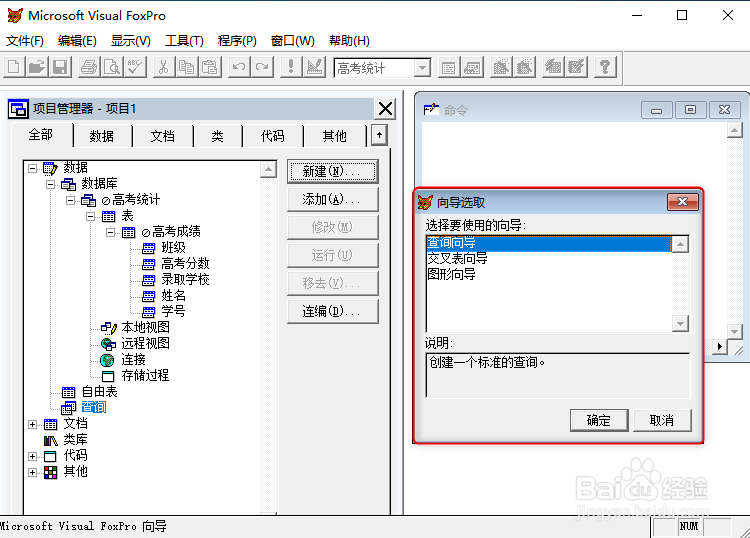
Task: Collapse the 表 tree node
Action: (x=90, y=216)
